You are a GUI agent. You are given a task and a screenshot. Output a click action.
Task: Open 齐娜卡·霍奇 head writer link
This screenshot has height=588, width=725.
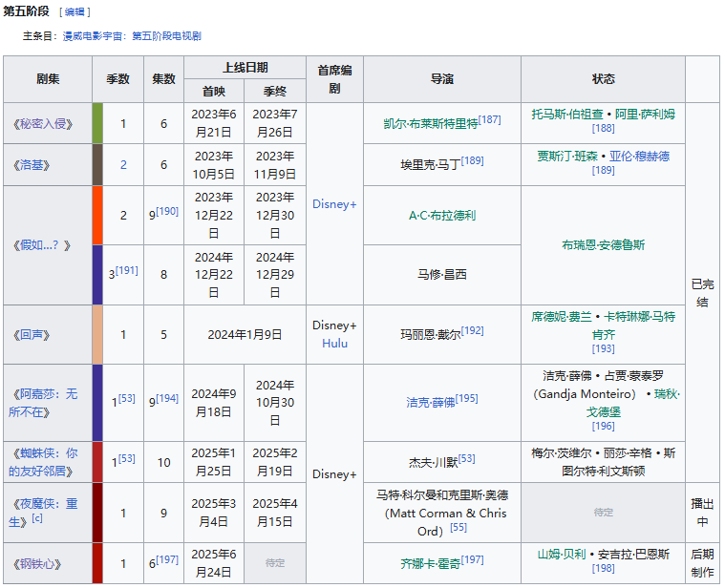coord(431,563)
